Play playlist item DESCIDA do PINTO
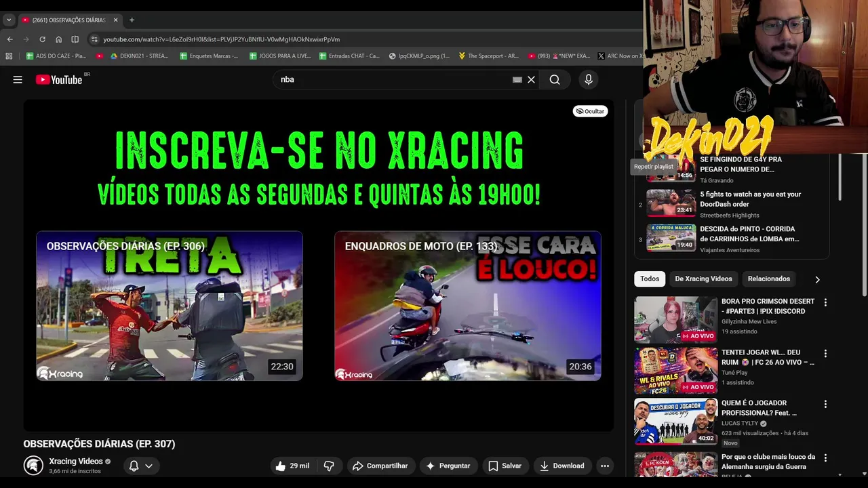The height and width of the screenshot is (488, 868). click(x=732, y=238)
